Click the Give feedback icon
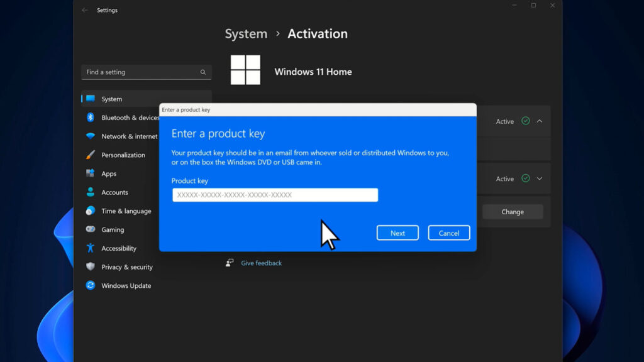This screenshot has height=362, width=644. (230, 263)
